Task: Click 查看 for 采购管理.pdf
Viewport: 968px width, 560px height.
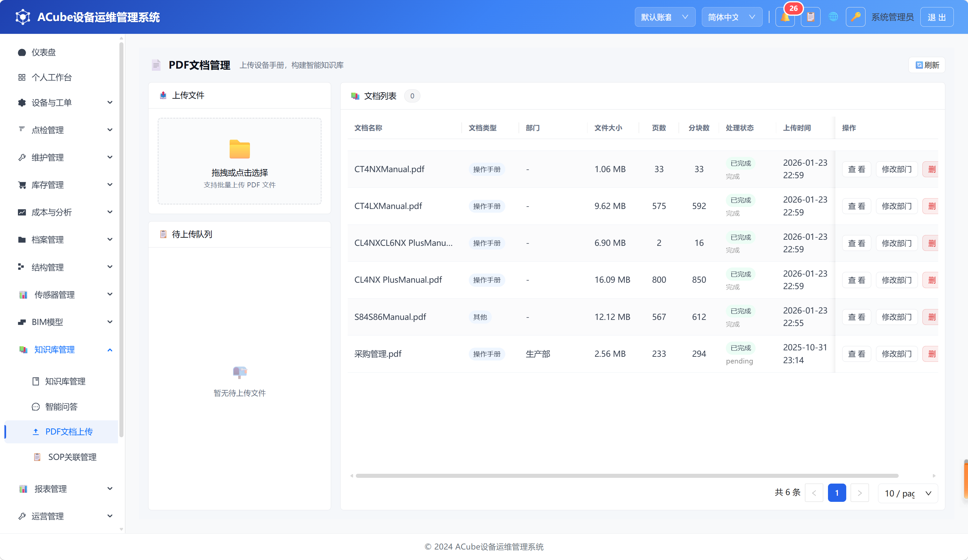Action: (856, 354)
